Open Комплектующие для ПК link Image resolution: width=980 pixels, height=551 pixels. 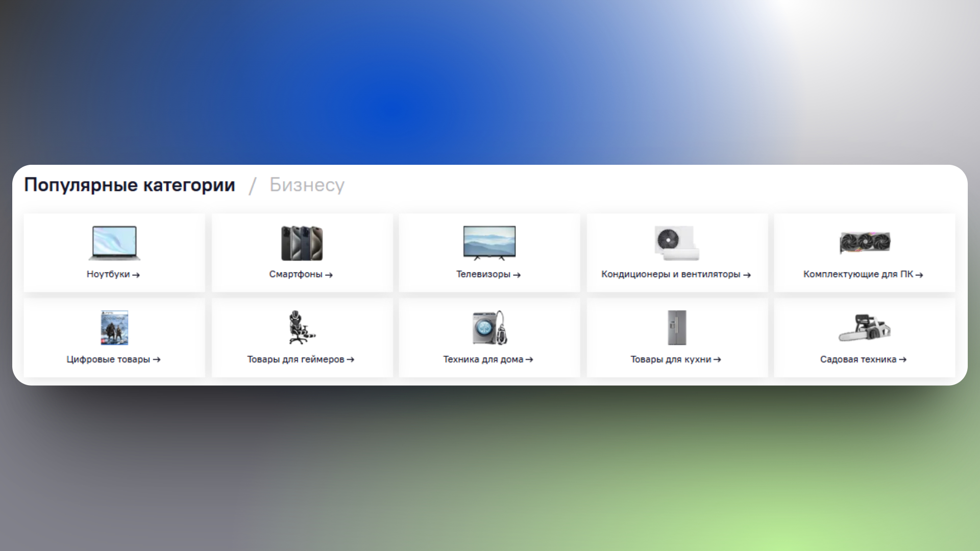point(858,274)
